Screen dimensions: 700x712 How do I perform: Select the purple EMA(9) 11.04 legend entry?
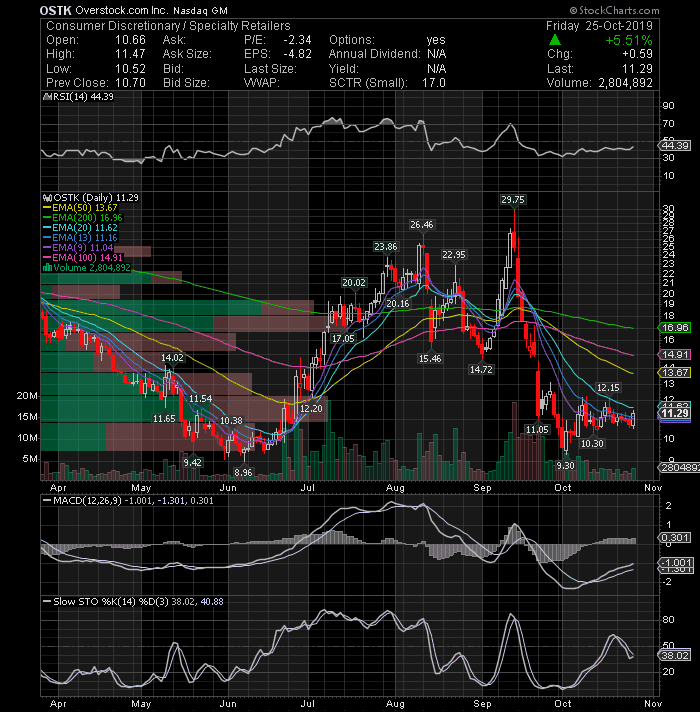click(x=78, y=247)
